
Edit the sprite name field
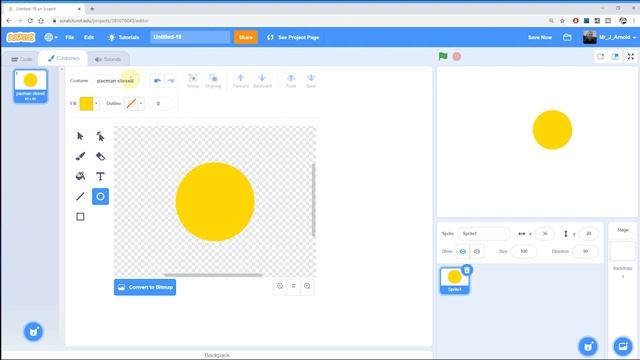pos(483,233)
